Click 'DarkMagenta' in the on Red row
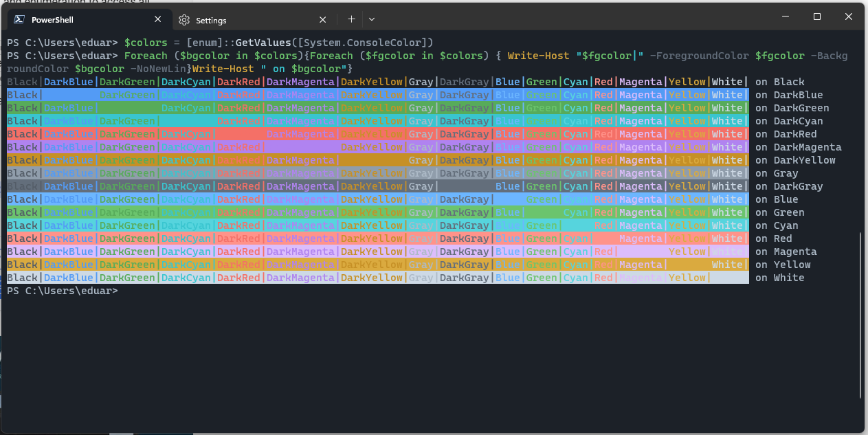The image size is (868, 435). click(x=301, y=238)
